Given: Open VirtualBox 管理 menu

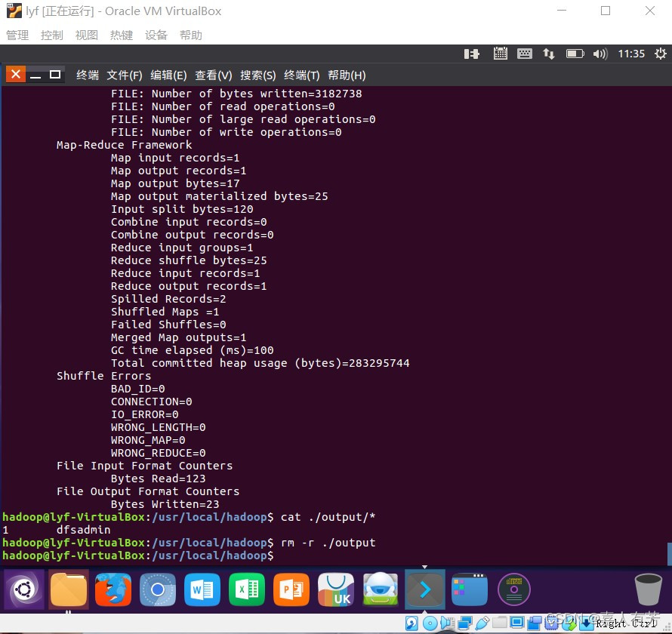Looking at the screenshot, I should point(17,35).
